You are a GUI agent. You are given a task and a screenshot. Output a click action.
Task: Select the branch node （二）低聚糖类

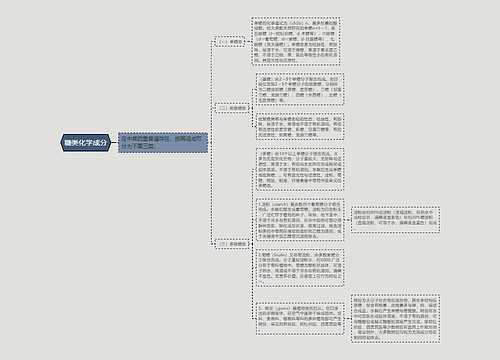pos(232,108)
